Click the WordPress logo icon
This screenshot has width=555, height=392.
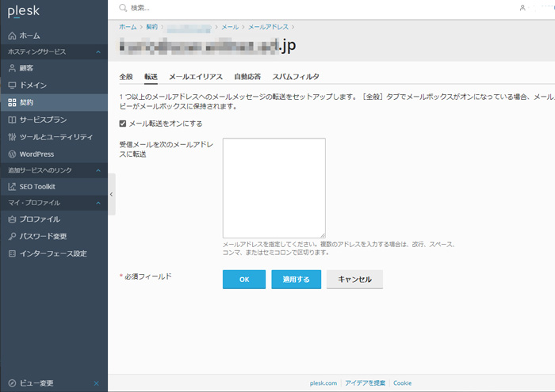point(12,154)
